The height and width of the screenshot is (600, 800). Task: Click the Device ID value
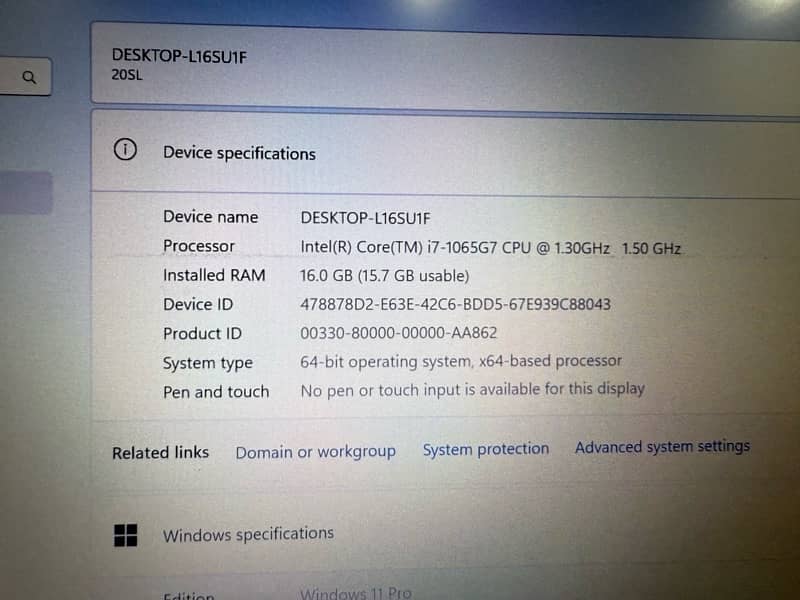click(x=455, y=305)
